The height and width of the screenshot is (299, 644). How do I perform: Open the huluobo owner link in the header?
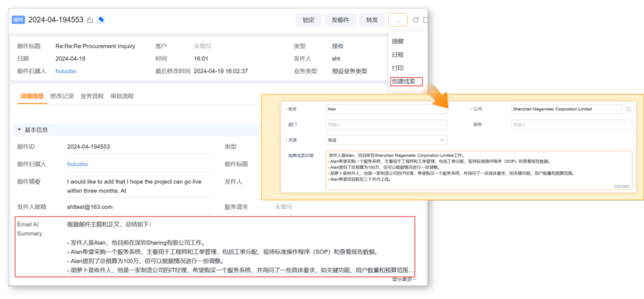click(x=66, y=71)
